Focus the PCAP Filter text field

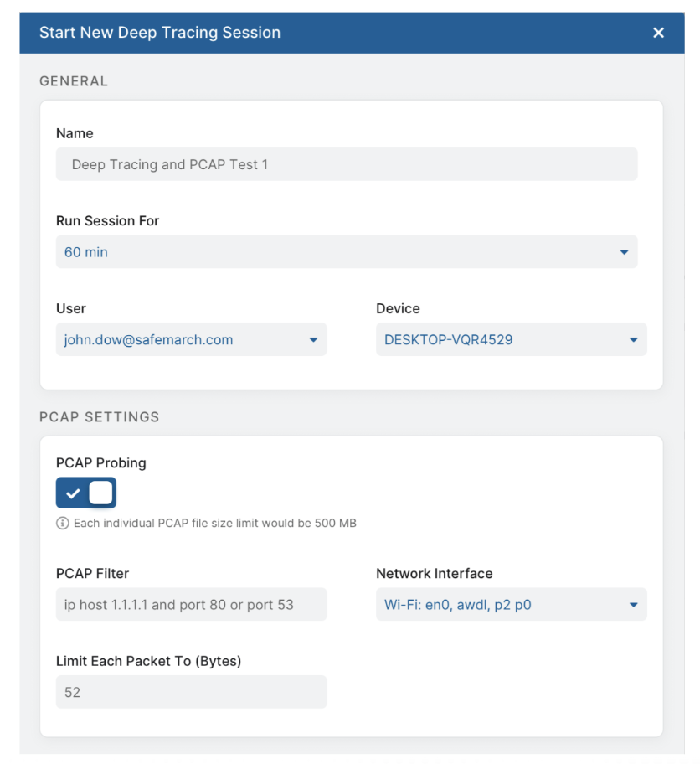[191, 605]
